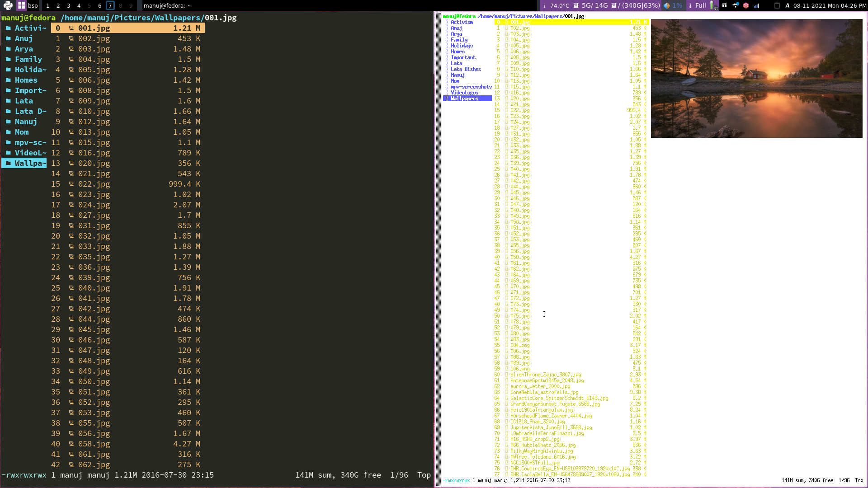Image resolution: width=868 pixels, height=488 pixels.
Task: Click the disk icon before the 340G indicator
Action: pos(613,5)
